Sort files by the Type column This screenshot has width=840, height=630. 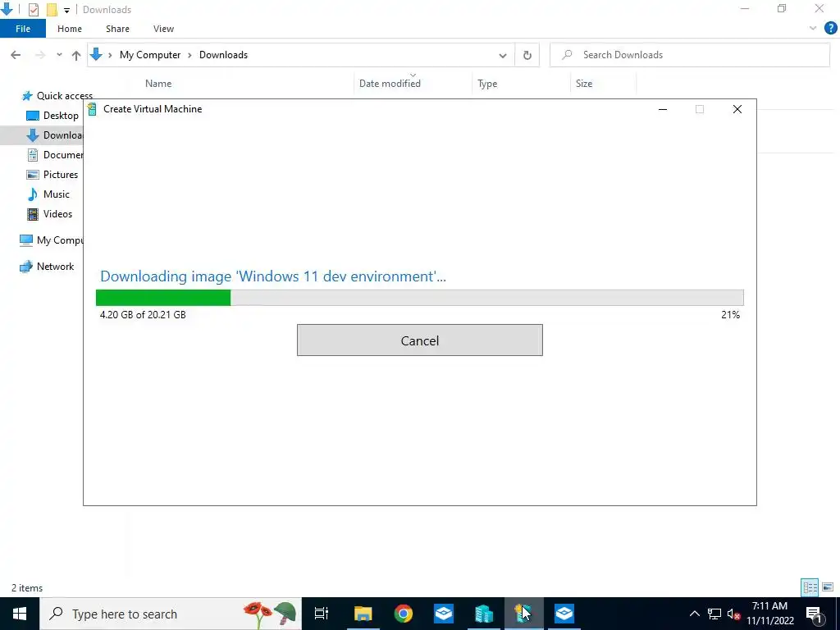pos(487,84)
